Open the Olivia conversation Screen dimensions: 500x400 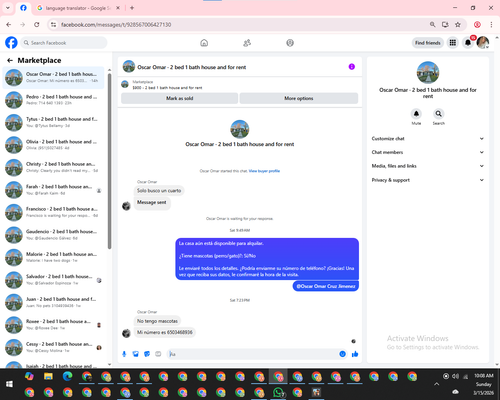53,145
